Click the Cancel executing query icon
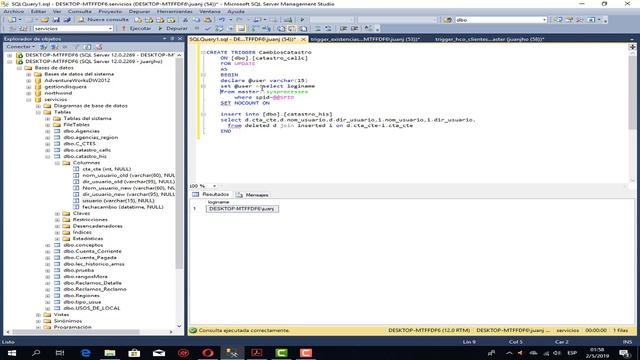The width and height of the screenshot is (640, 360). 197,29
